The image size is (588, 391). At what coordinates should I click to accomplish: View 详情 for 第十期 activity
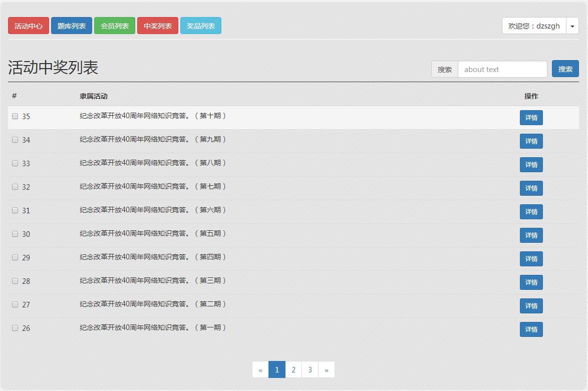(x=531, y=118)
